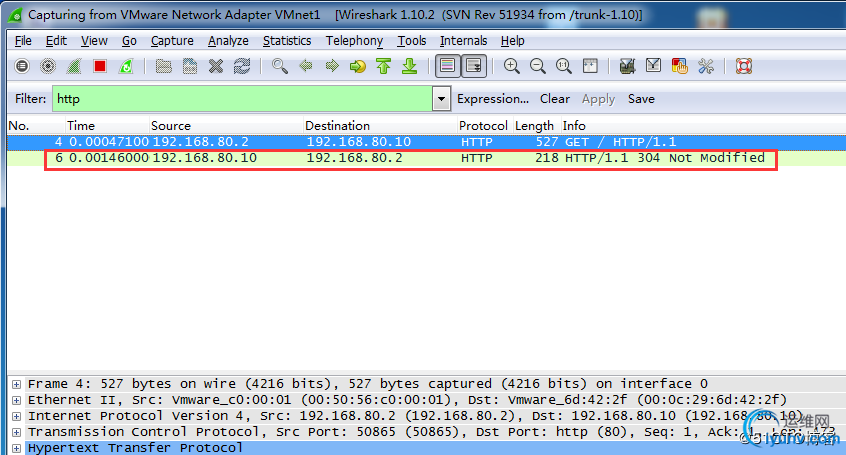Image resolution: width=846 pixels, height=455 pixels.
Task: Sort by the Source column header
Action: point(226,126)
